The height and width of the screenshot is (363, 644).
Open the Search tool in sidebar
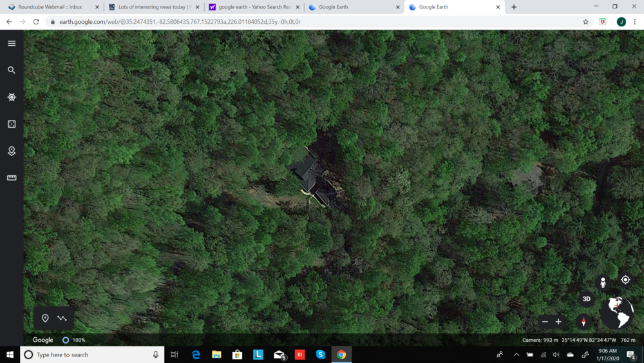pos(12,70)
